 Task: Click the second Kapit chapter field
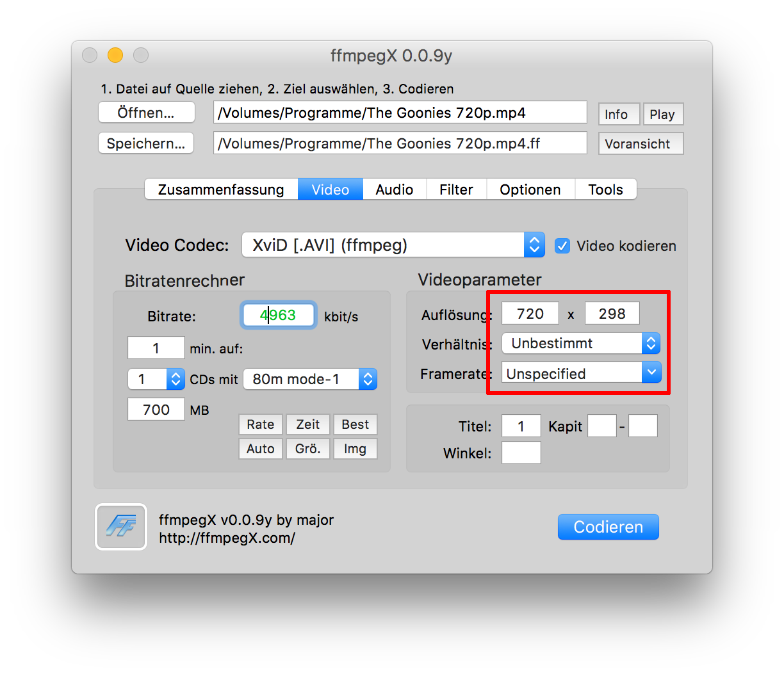(x=643, y=426)
